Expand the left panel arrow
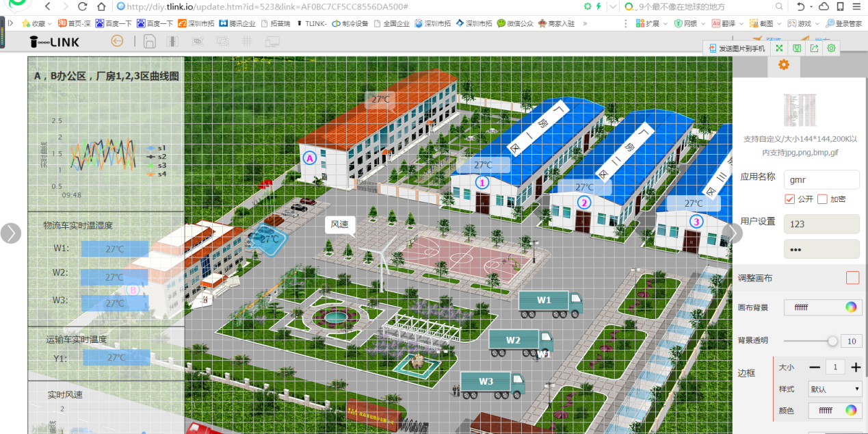The image size is (868, 434). point(11,233)
